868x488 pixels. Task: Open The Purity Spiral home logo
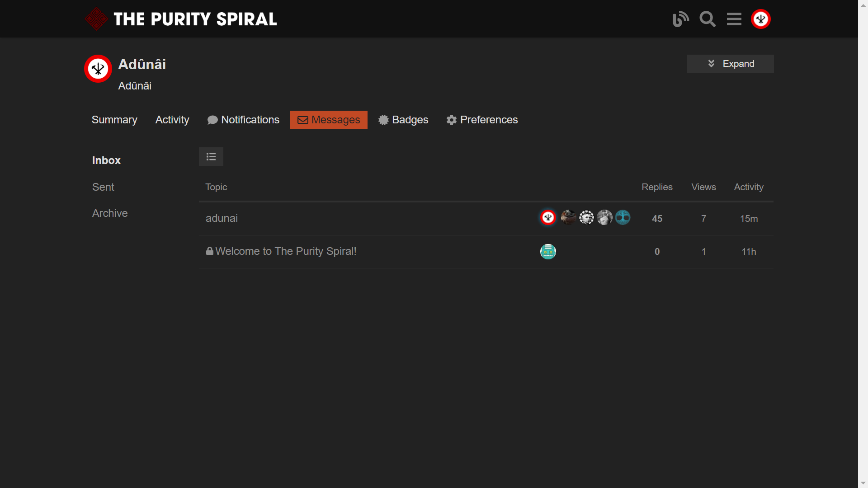[181, 19]
